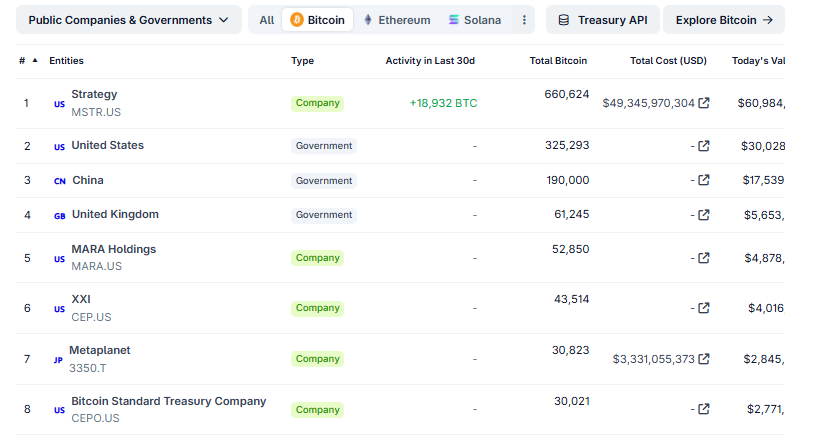The height and width of the screenshot is (446, 822).
Task: Open the United States entity link
Action: coord(107,145)
